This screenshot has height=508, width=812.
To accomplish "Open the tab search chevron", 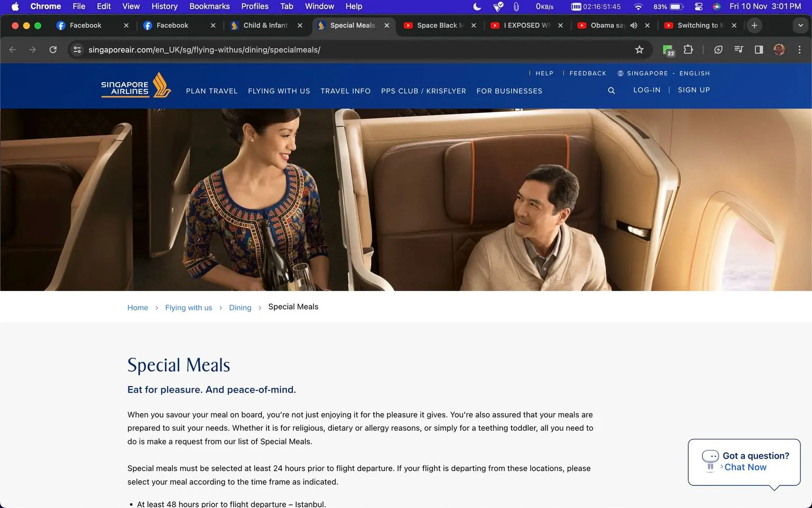I will tap(800, 25).
